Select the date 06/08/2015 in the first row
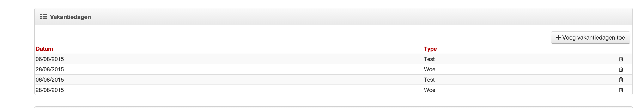The width and height of the screenshot is (644, 108). click(49, 59)
